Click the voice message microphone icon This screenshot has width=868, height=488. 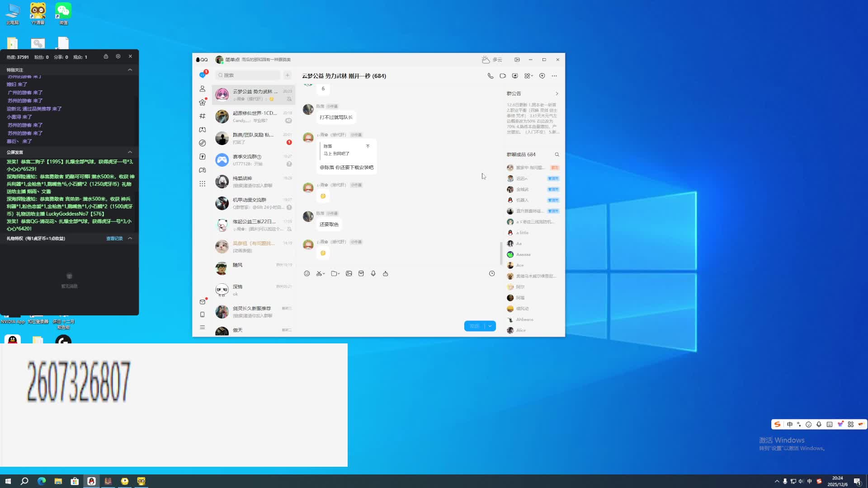373,273
